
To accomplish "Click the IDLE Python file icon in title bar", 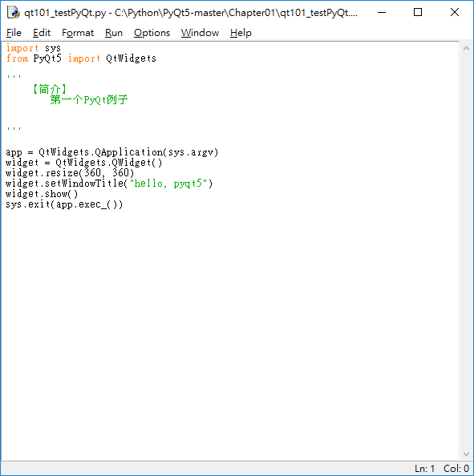I will click(x=14, y=13).
